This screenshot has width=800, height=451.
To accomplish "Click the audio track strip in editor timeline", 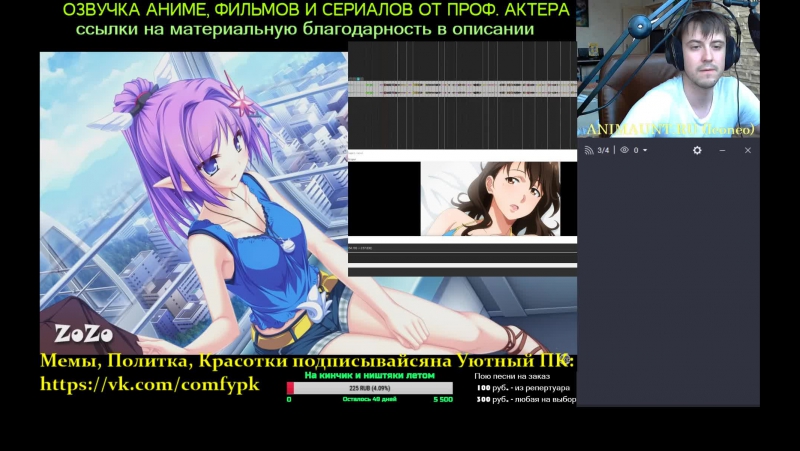I will coord(462,88).
